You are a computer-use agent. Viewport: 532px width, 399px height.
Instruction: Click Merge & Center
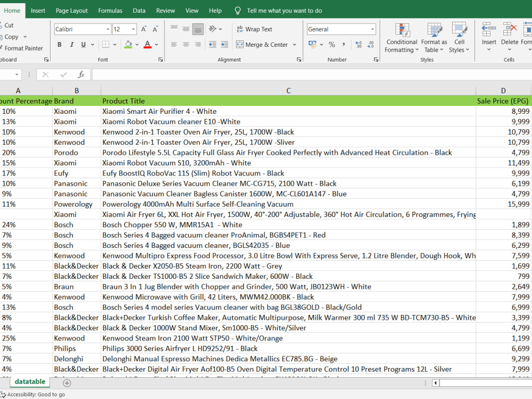point(262,45)
